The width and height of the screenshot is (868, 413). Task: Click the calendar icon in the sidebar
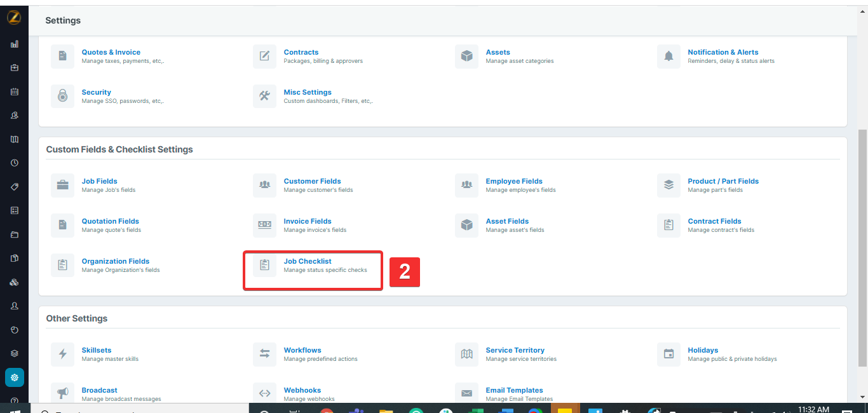[x=14, y=91]
